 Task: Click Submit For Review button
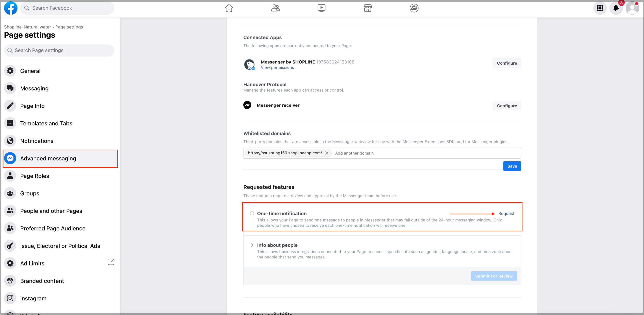click(x=494, y=276)
